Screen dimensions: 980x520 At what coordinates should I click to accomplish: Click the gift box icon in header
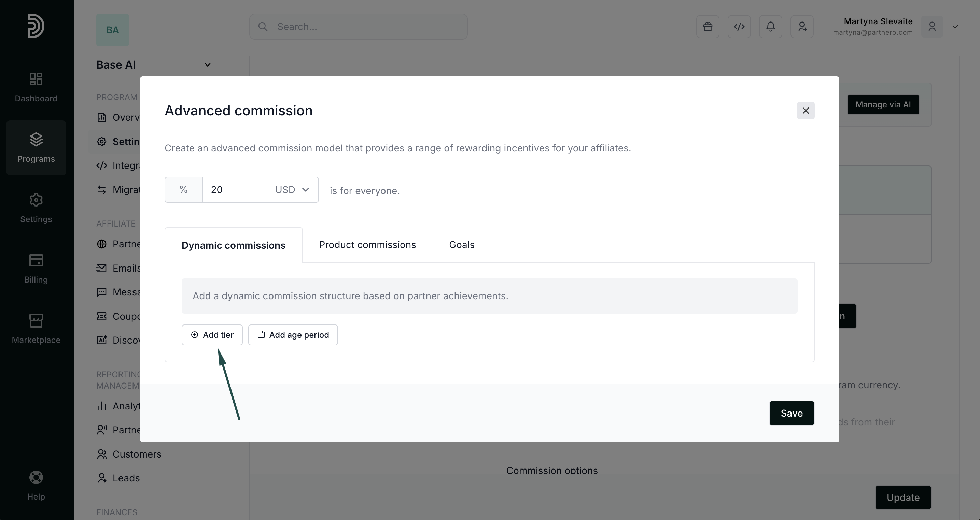(x=708, y=27)
